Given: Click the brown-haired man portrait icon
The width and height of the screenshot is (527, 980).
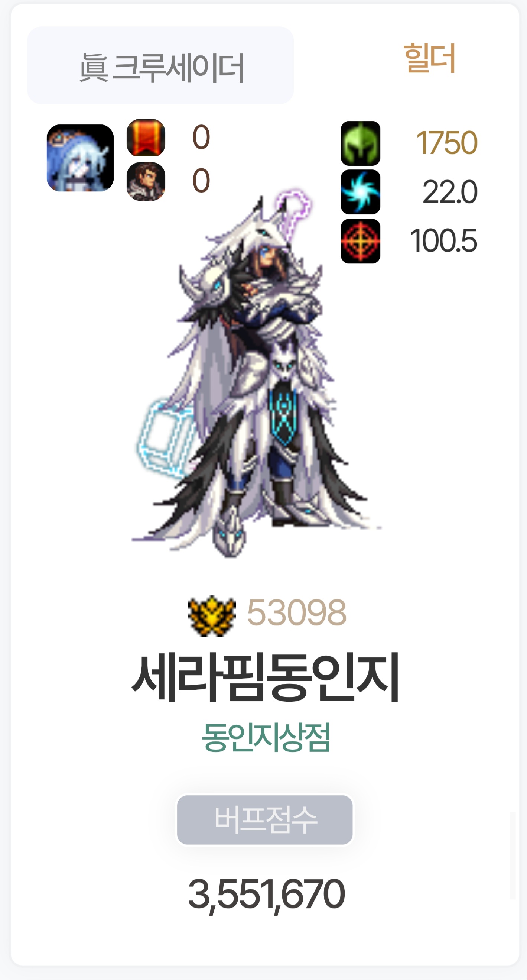Looking at the screenshot, I should (146, 181).
